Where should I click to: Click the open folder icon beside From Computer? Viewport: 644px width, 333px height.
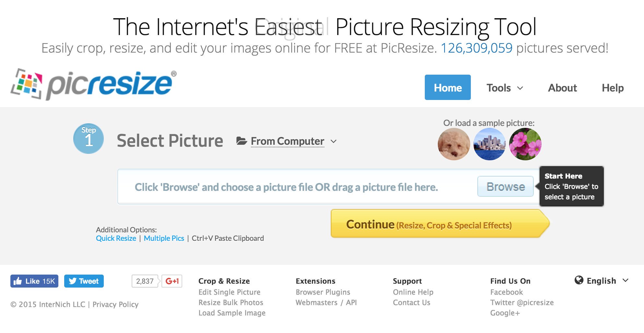pos(242,141)
